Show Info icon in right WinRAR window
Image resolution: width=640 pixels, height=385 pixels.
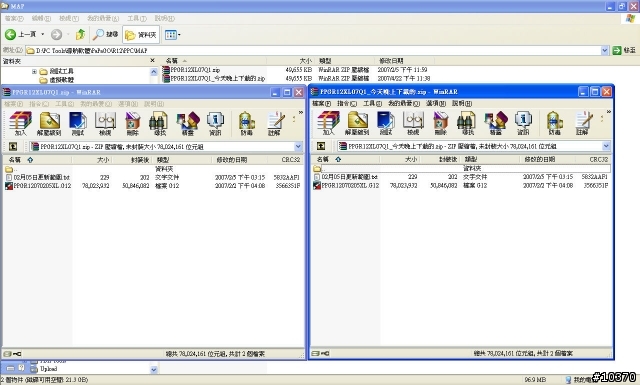(523, 123)
